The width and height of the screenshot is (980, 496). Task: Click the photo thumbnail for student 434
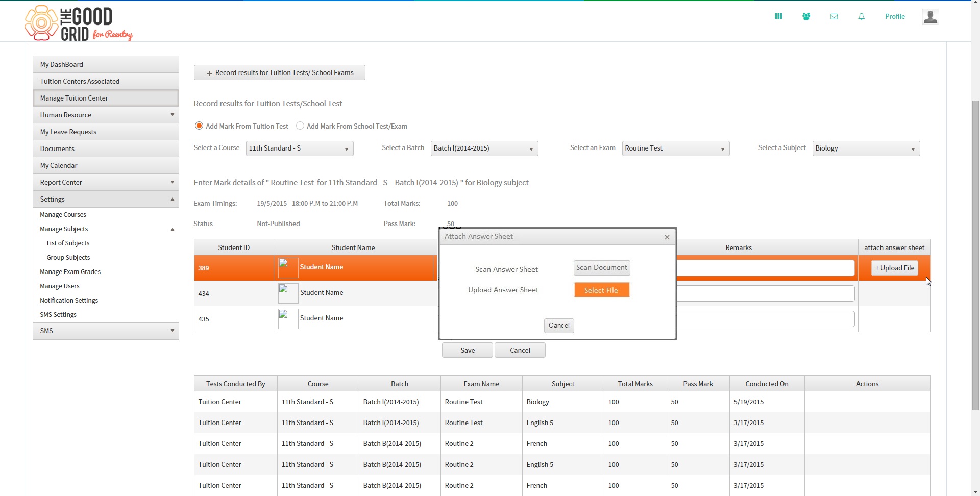[x=288, y=293]
